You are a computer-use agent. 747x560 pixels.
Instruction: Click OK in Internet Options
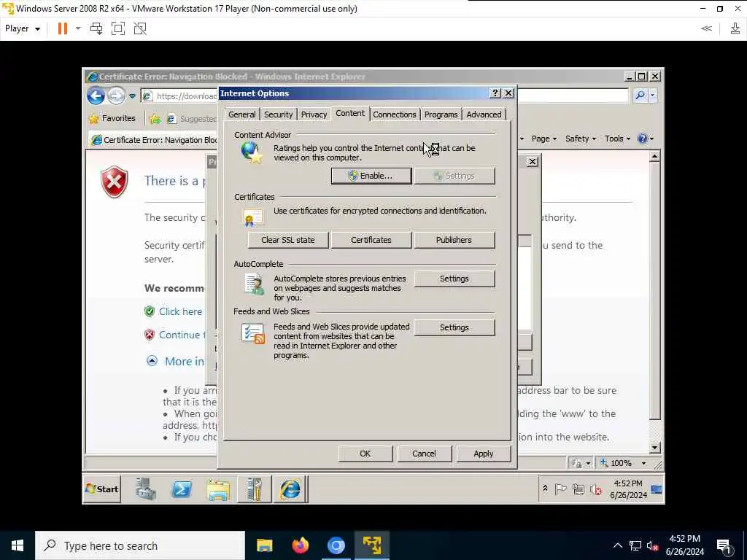365,454
